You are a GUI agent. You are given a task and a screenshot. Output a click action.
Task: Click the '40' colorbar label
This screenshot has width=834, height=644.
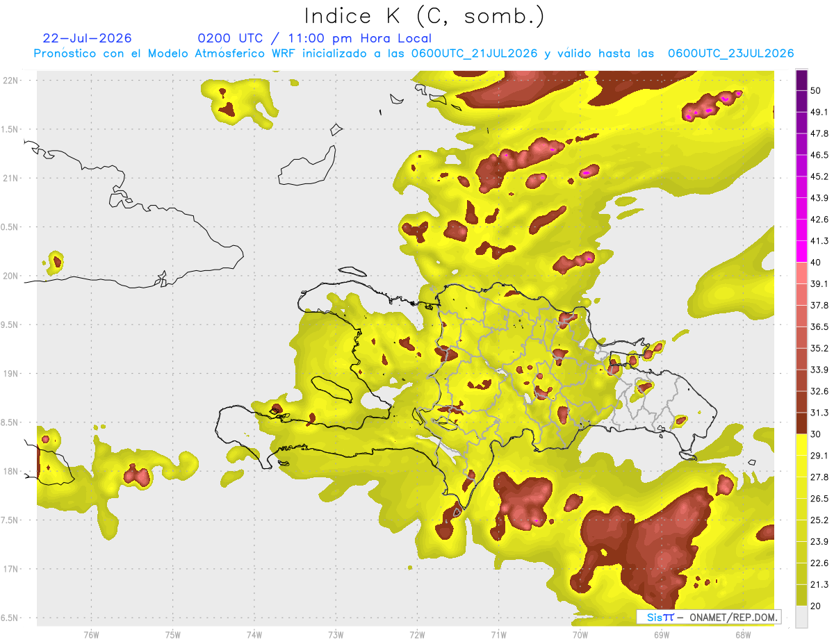(817, 263)
